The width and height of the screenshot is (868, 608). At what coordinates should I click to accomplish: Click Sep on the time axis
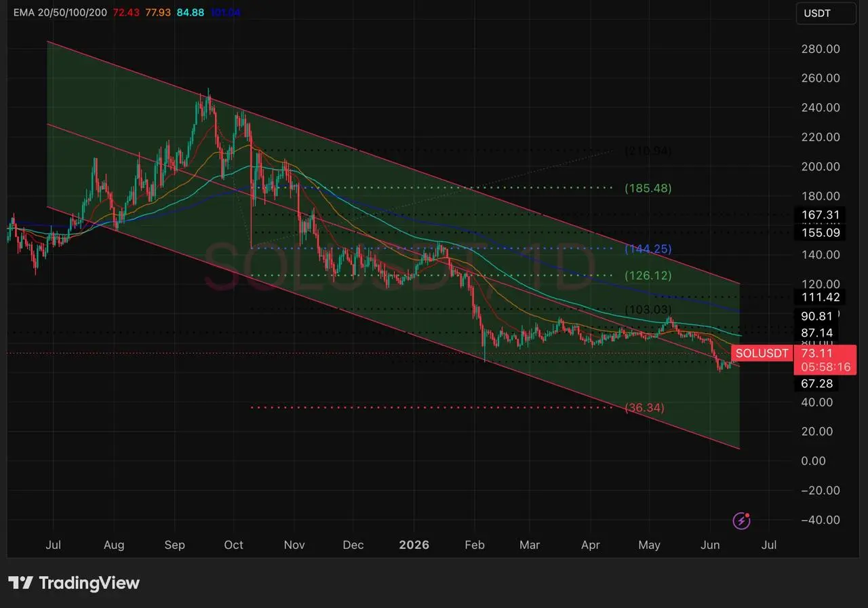175,545
